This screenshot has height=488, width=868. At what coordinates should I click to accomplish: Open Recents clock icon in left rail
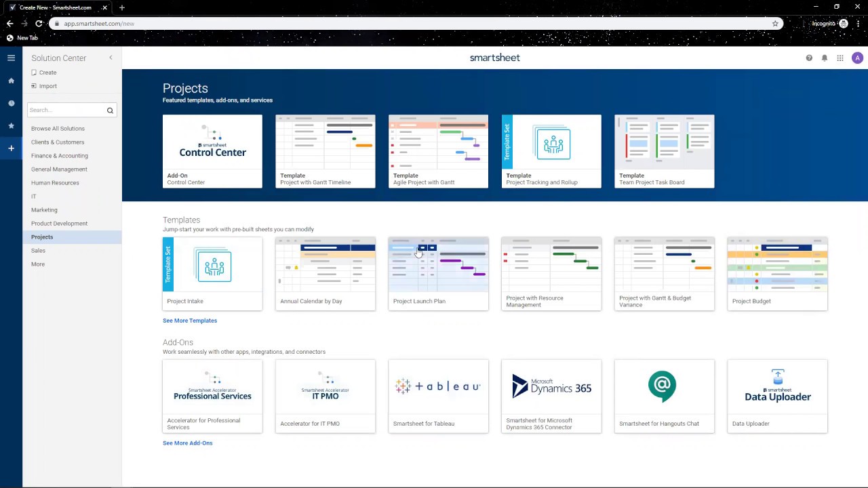point(11,103)
